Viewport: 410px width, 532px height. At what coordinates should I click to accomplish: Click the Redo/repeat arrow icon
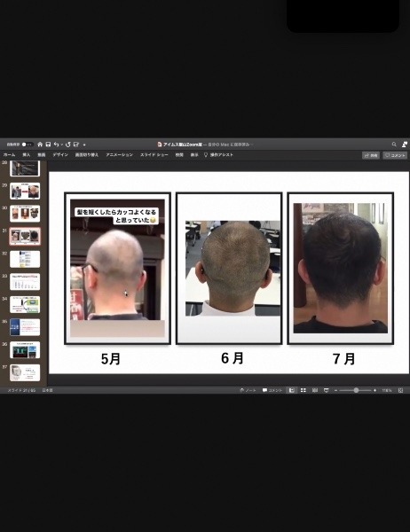click(68, 145)
